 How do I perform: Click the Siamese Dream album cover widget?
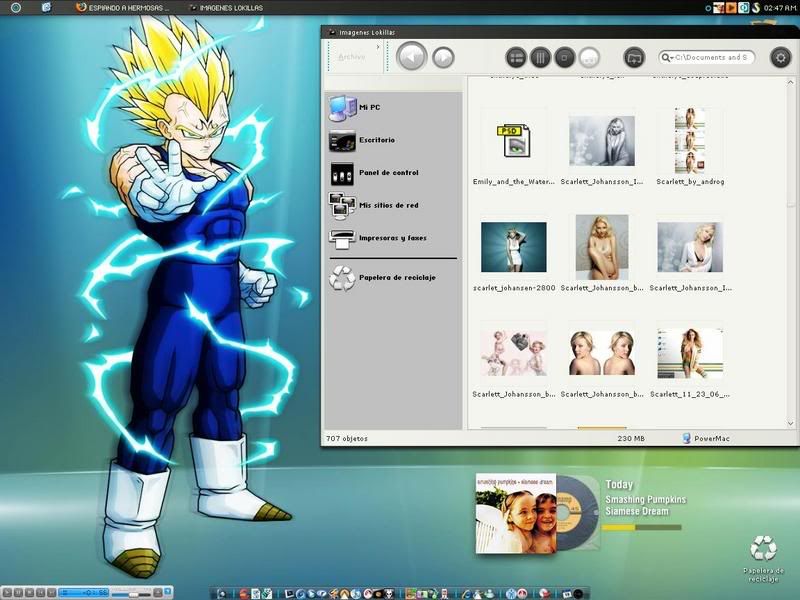(x=516, y=513)
